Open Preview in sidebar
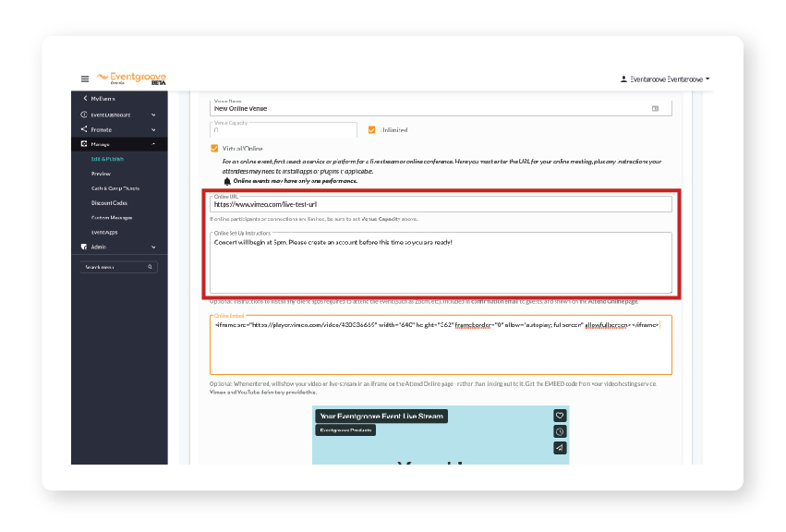786x532 pixels. (101, 174)
